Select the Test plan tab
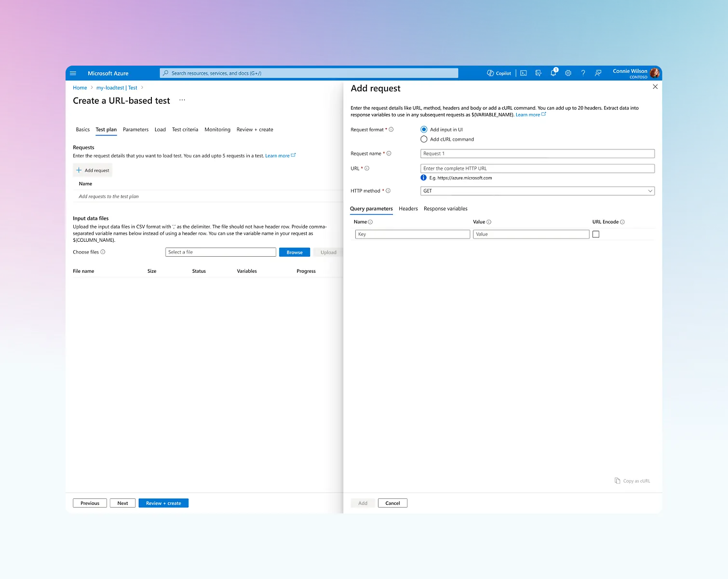Screen dimensions: 728x579 pos(106,130)
